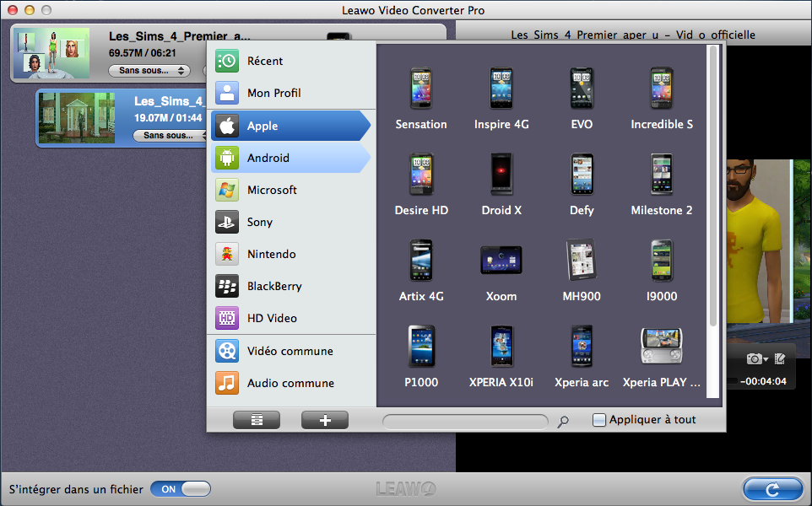Viewport: 812px width, 506px height.
Task: Enable the Appliquer à tout checkbox
Action: click(598, 420)
